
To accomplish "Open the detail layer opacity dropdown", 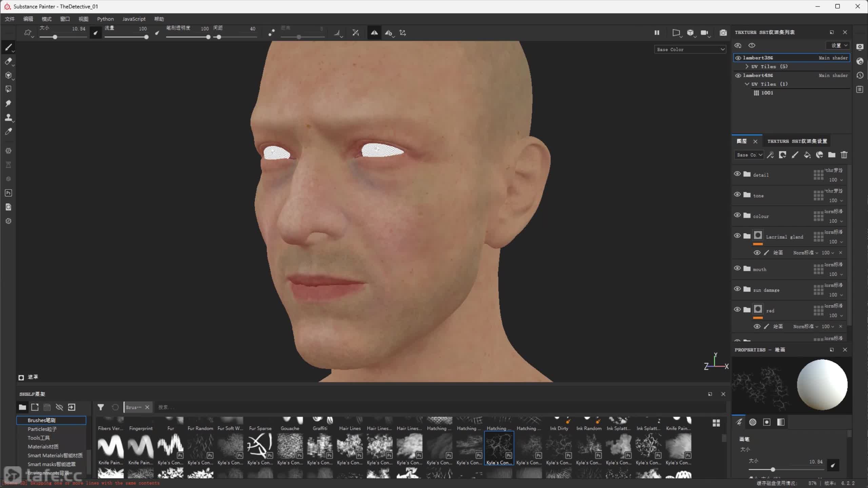I will pos(836,180).
